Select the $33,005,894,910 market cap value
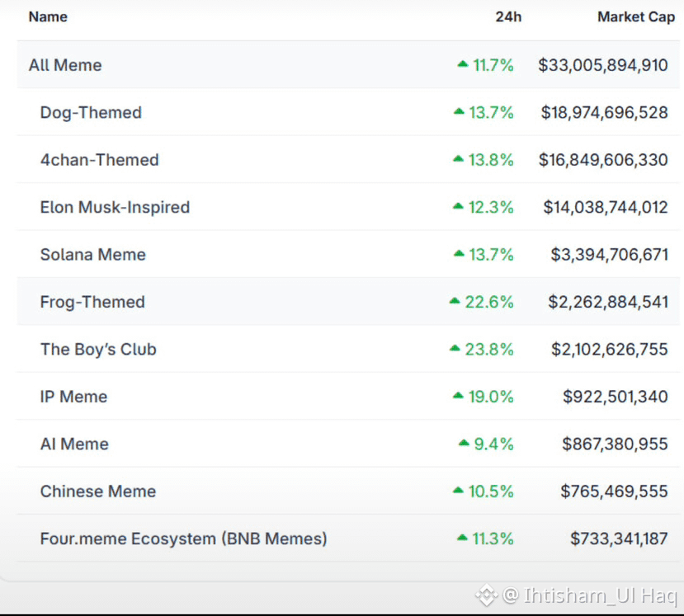 tap(603, 65)
